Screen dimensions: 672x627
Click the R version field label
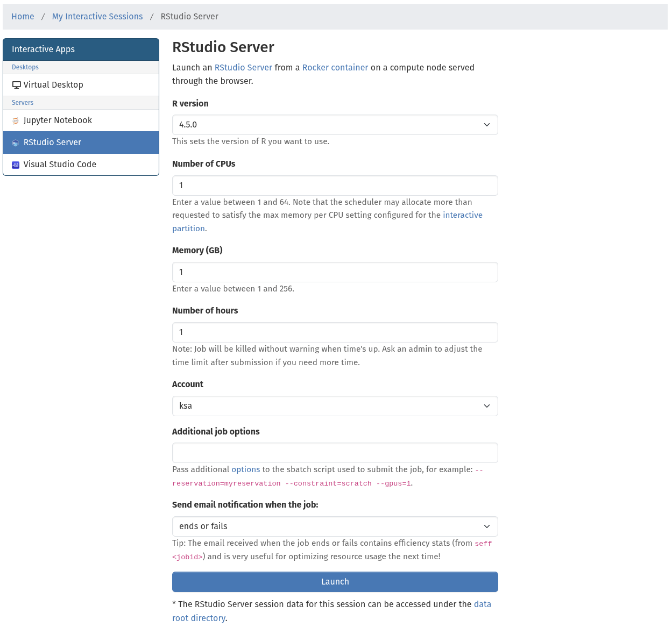tap(190, 104)
